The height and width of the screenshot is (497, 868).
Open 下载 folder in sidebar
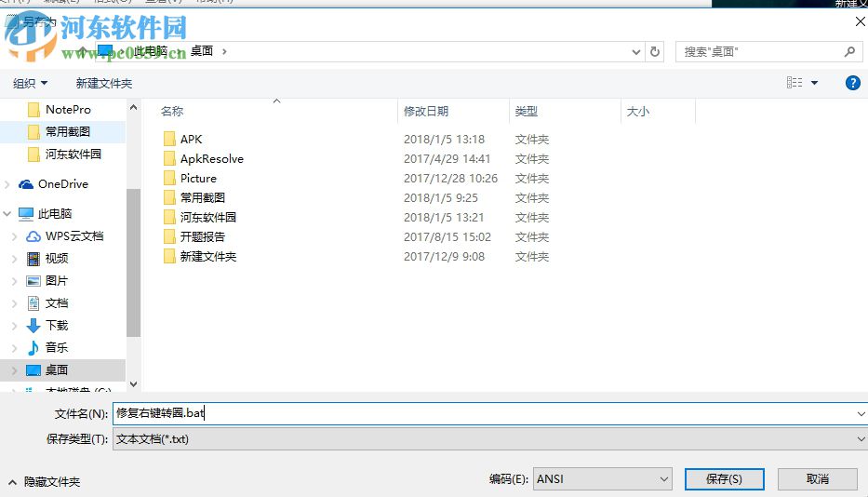57,325
